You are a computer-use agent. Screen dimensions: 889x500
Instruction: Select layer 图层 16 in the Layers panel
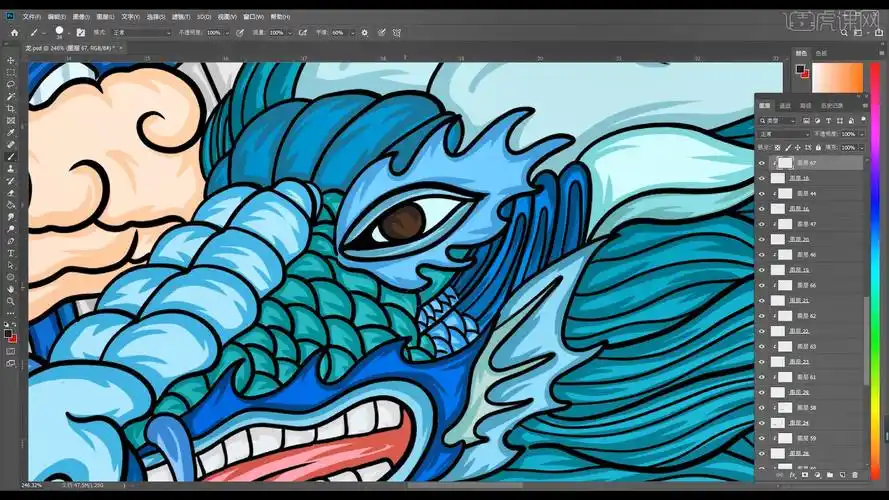800,178
